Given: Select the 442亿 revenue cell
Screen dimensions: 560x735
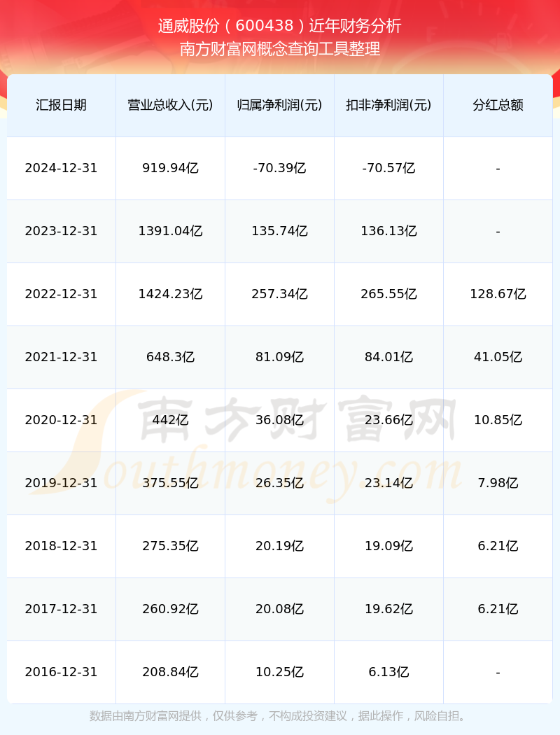Looking at the screenshot, I should tap(171, 421).
